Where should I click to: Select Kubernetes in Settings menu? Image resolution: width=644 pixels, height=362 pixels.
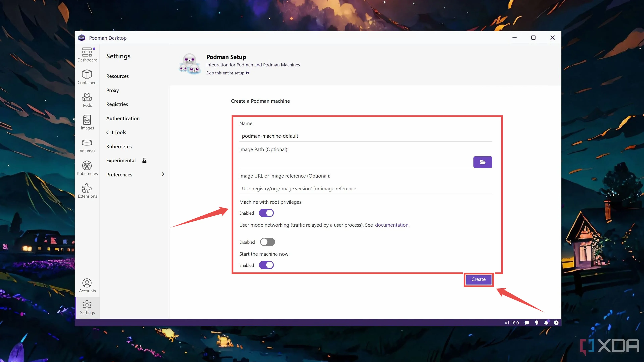(119, 146)
